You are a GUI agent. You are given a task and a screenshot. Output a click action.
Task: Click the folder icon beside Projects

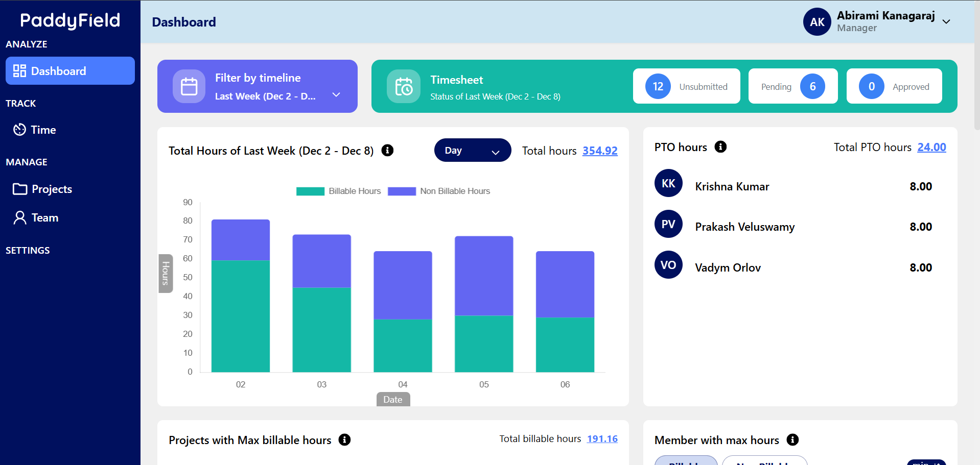pos(20,189)
